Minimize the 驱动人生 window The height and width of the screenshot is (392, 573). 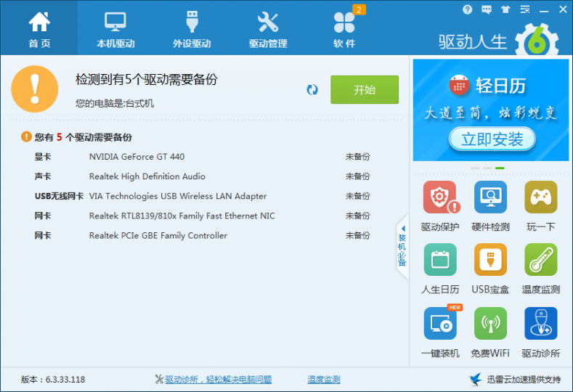(x=544, y=10)
